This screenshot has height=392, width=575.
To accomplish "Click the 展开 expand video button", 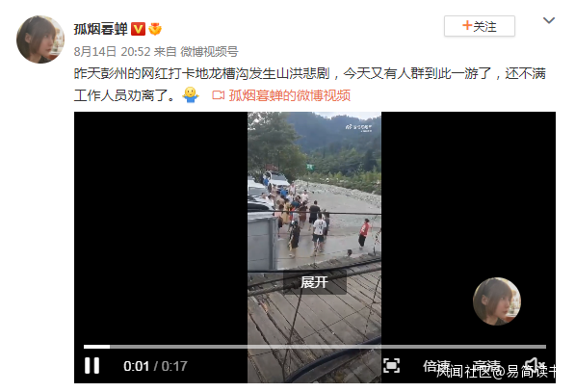I will pyautogui.click(x=315, y=282).
